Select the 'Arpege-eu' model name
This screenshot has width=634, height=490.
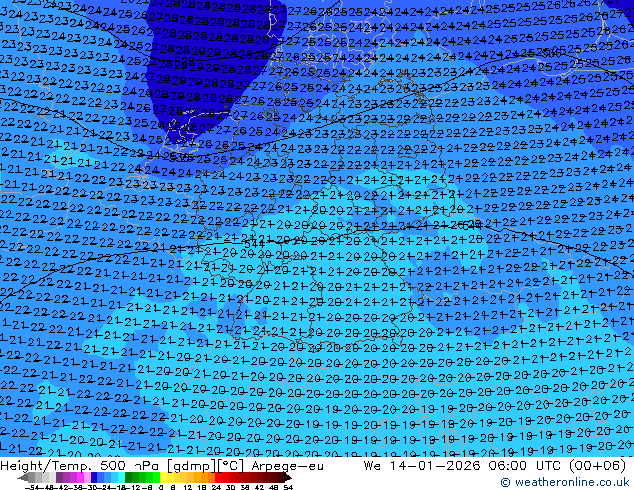[x=287, y=466]
